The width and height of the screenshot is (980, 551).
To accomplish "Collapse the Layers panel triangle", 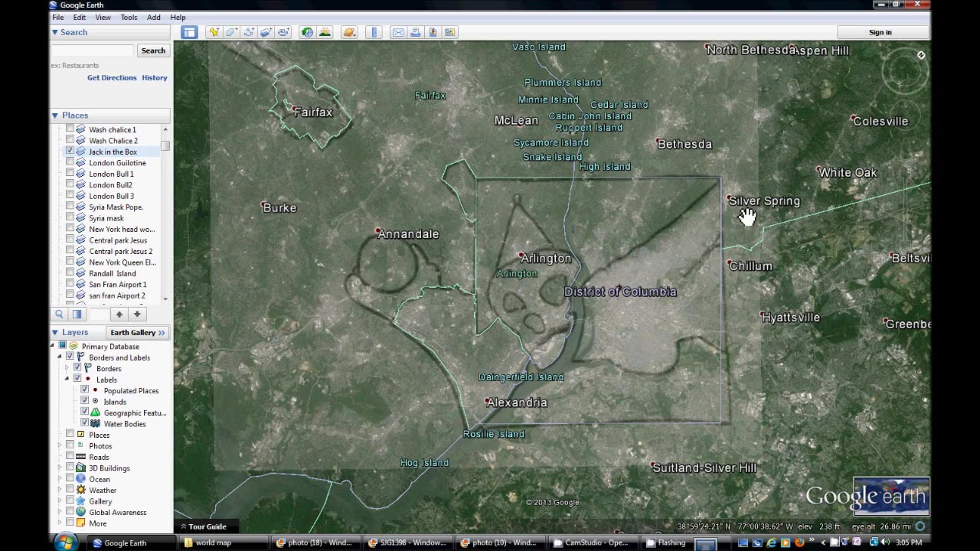I will (x=55, y=332).
